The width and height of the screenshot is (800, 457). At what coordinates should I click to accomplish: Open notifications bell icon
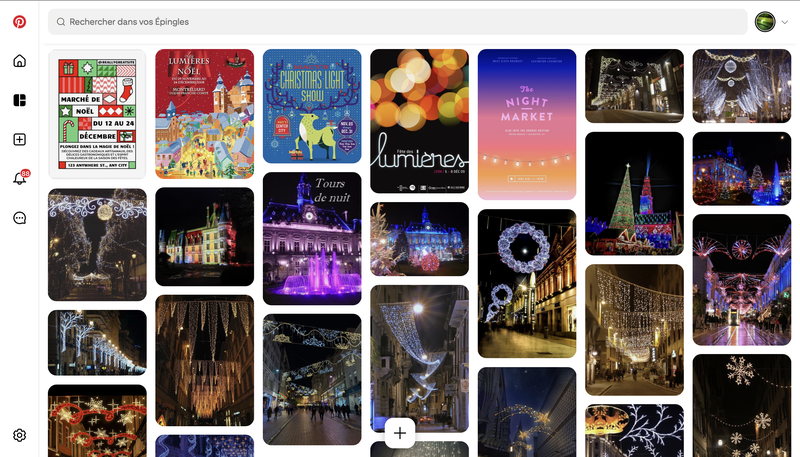(19, 179)
